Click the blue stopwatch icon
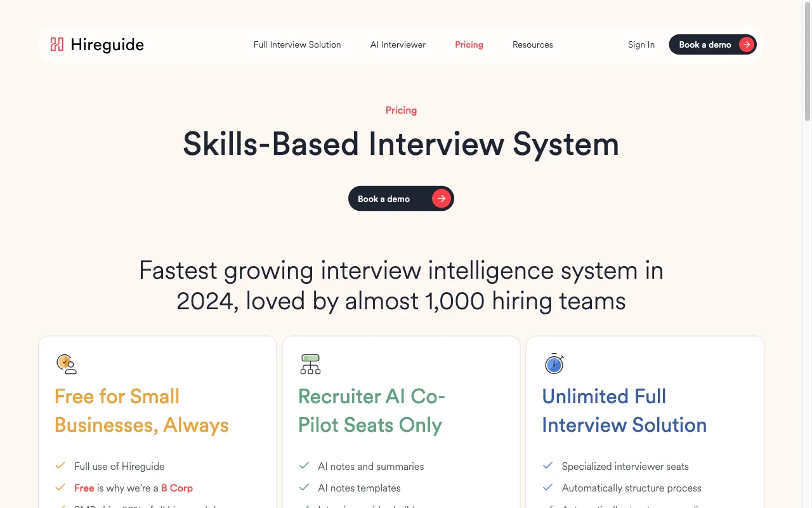812x508 pixels. click(x=554, y=364)
